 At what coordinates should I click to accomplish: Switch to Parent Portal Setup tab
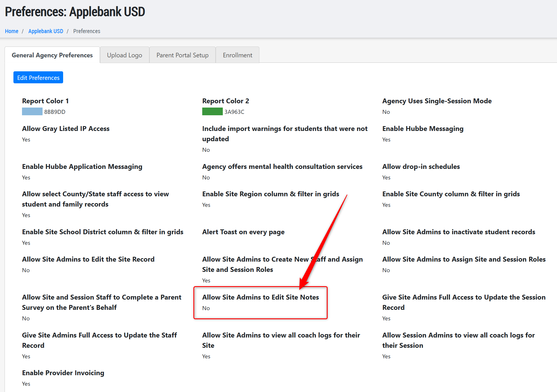[x=182, y=55]
